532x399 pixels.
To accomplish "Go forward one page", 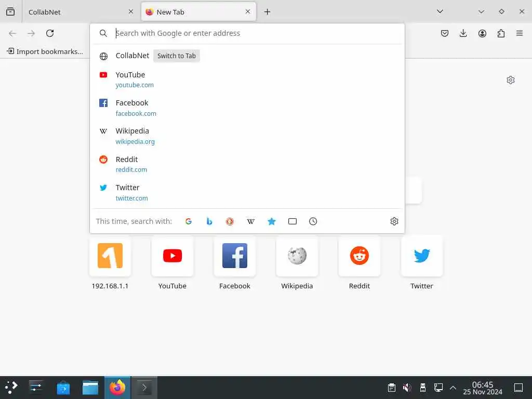I will tap(31, 33).
